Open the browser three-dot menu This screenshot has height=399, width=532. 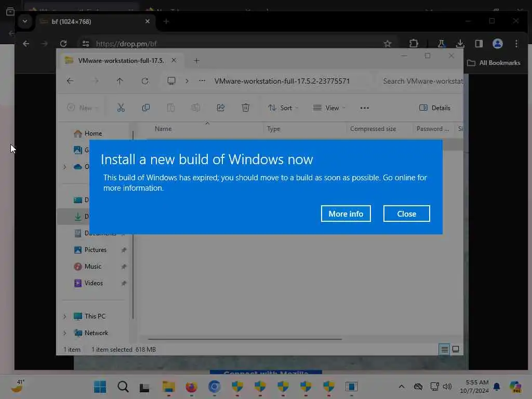(x=516, y=44)
